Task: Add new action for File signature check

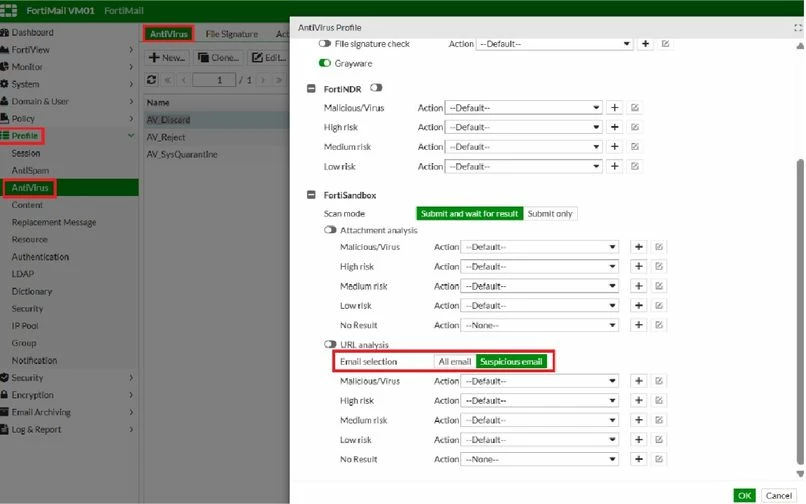Action: [x=645, y=44]
